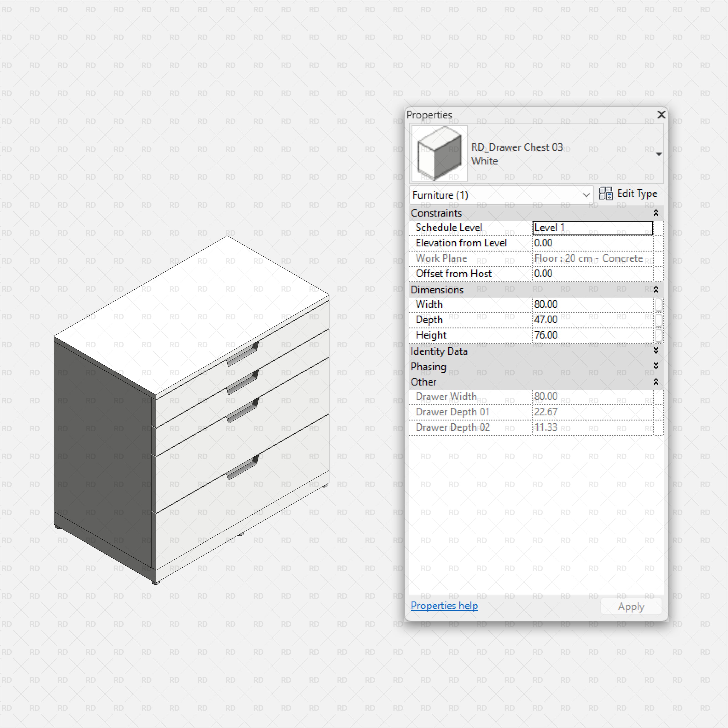The image size is (728, 728).
Task: Expand the Identity Data section
Action: point(656,351)
